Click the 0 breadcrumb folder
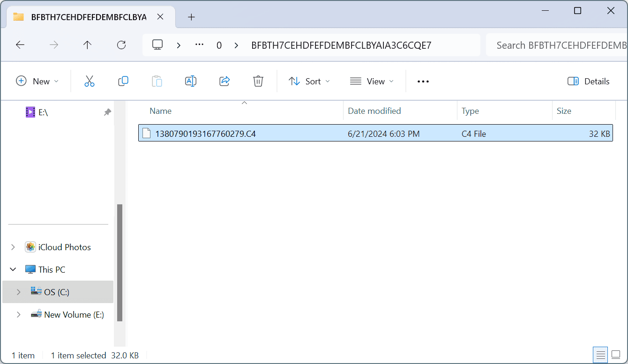The width and height of the screenshot is (628, 364). click(x=219, y=45)
